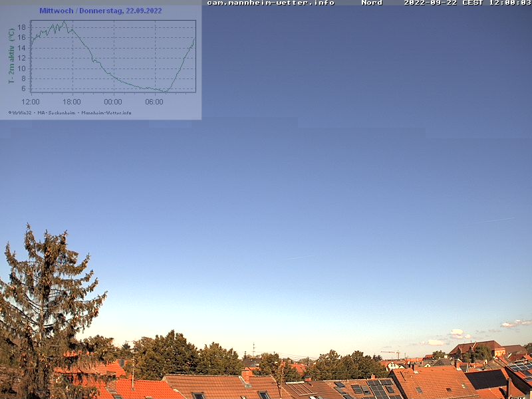Click the 18 value on temperature axis
Image resolution: width=532 pixels, height=399 pixels.
pyautogui.click(x=22, y=27)
